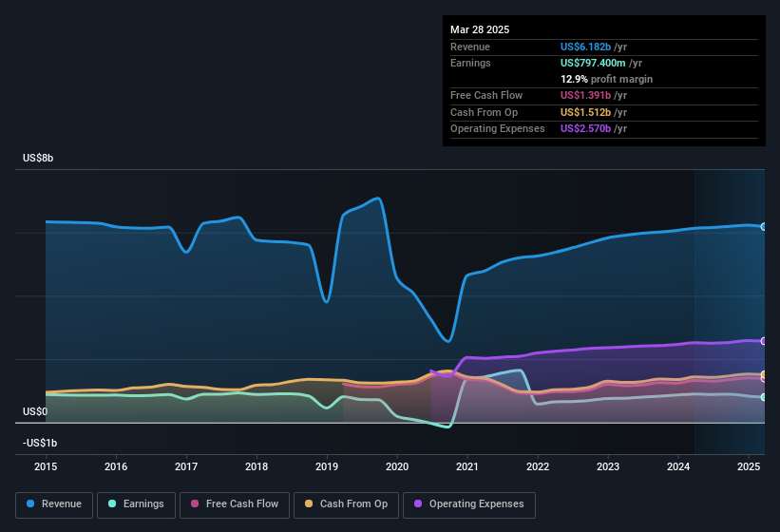Click the US$6.182b revenue value
The image size is (780, 532).
point(585,47)
